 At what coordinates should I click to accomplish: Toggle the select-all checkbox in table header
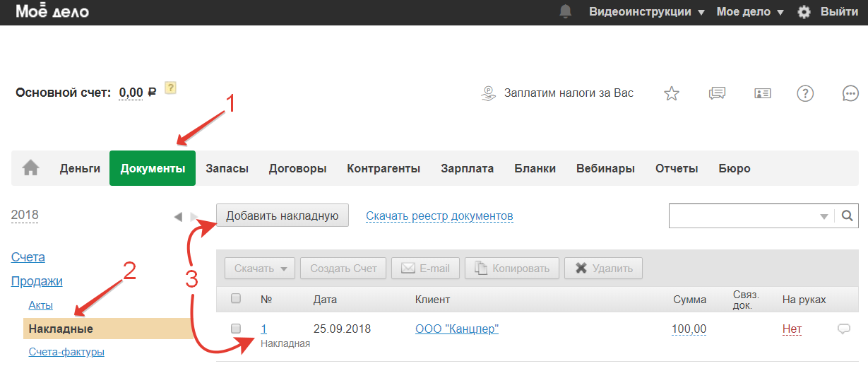click(x=236, y=299)
